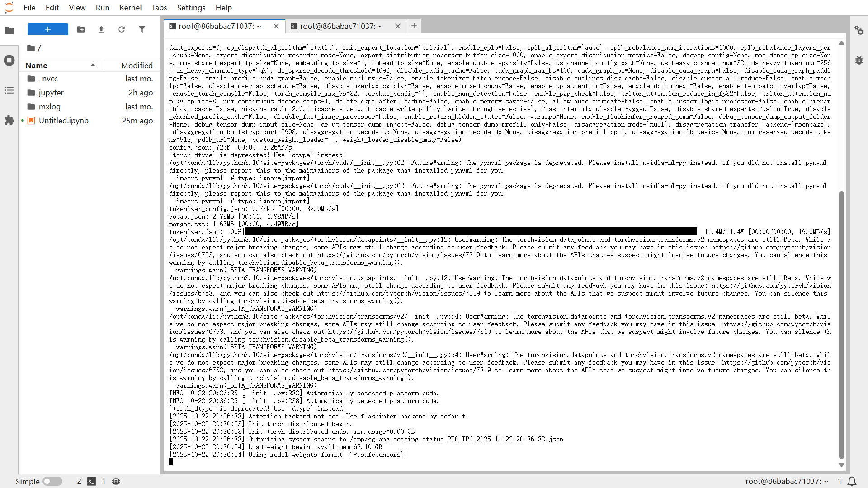
Task: Open Running Terminals and Kernels panel
Action: [x=9, y=60]
